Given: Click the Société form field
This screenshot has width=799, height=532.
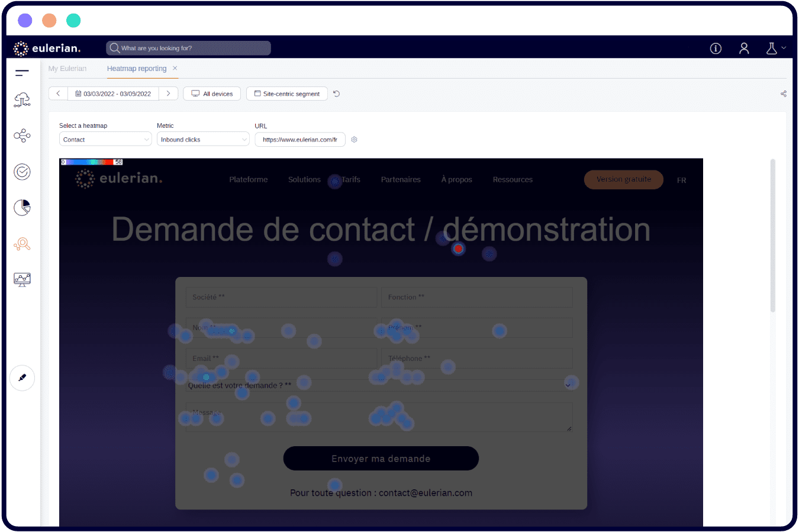Looking at the screenshot, I should [x=281, y=297].
